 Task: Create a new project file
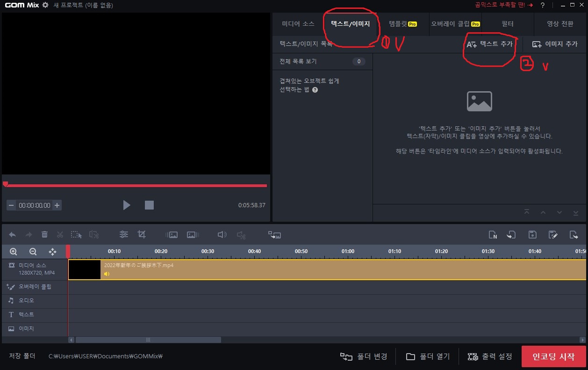tap(493, 234)
